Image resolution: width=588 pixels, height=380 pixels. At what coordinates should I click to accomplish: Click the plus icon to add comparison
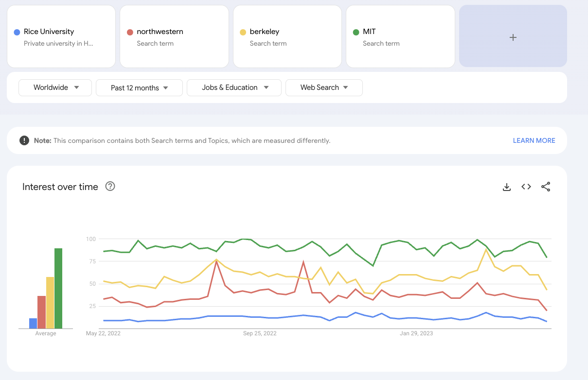pos(513,37)
